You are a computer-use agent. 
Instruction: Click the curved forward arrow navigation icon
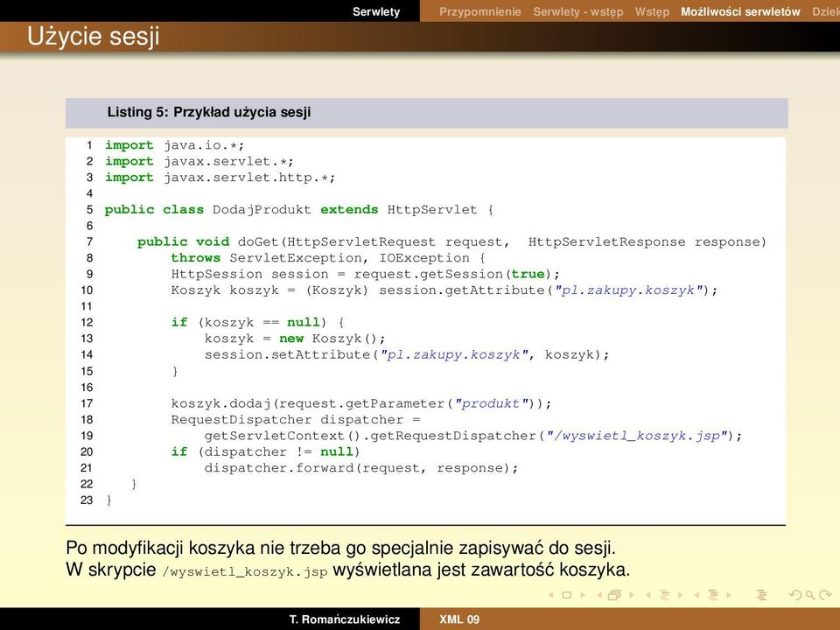click(x=825, y=595)
